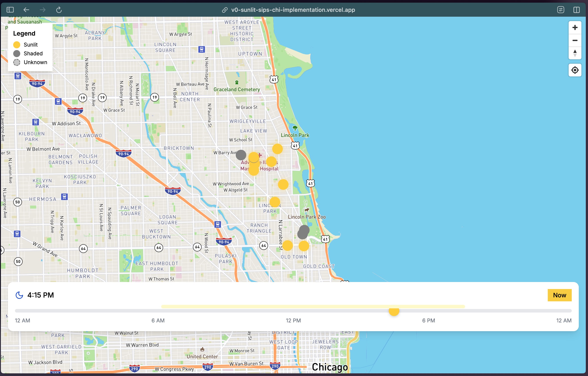Select the shaded gray marker near W Barry Ave

pos(241,155)
